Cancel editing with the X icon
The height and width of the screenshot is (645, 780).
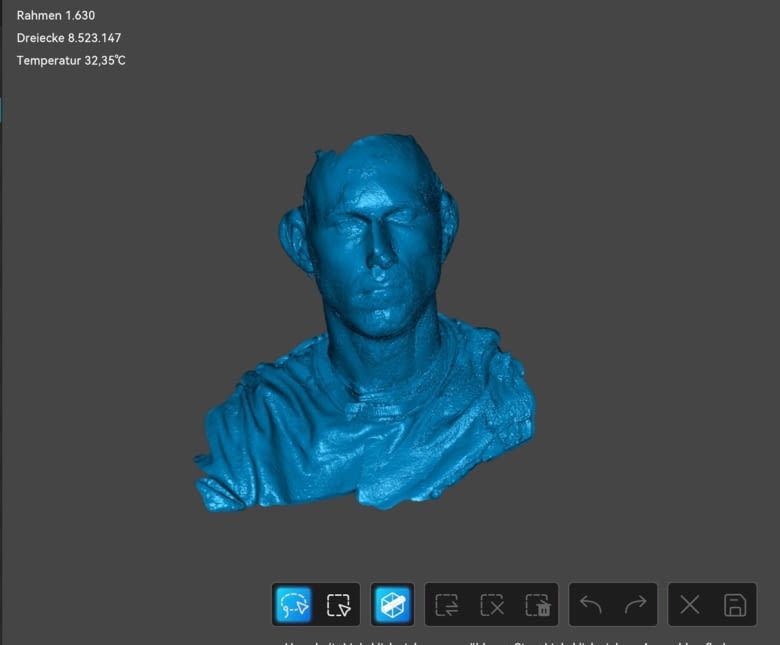[689, 605]
